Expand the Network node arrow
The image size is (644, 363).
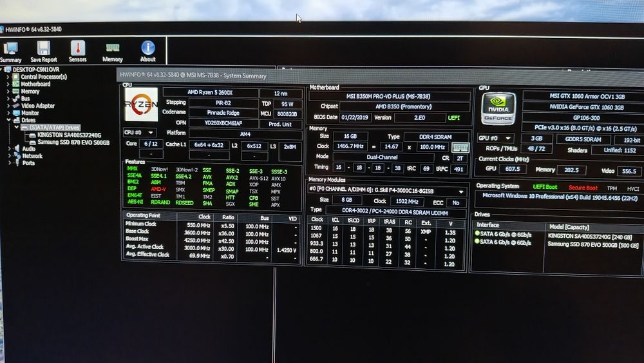(9, 156)
